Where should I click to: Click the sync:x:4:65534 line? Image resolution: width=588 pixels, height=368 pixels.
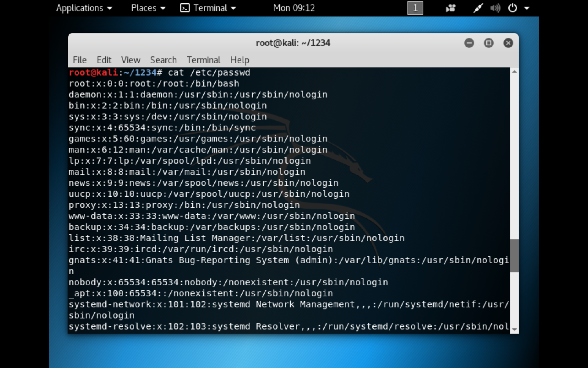[x=162, y=128]
